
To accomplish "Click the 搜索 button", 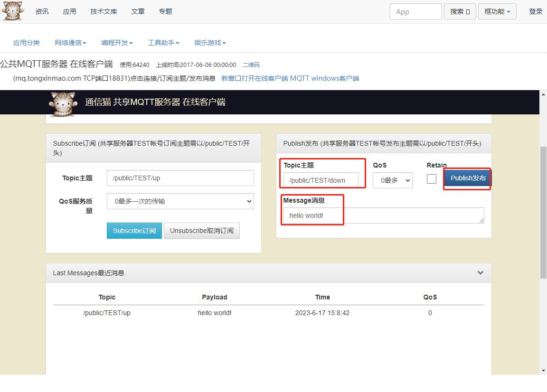I will (460, 11).
